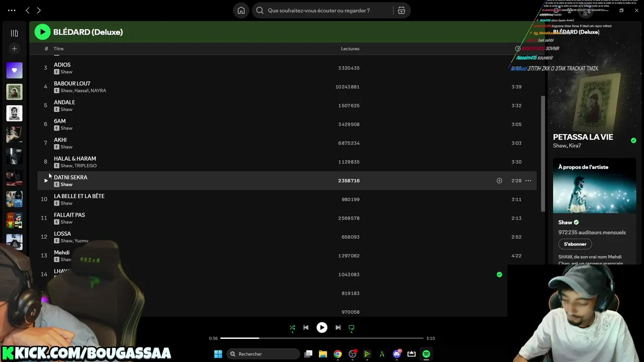Open PETASSA LA VIE title in now-playing panel
This screenshot has height=362, width=644.
[x=583, y=137]
